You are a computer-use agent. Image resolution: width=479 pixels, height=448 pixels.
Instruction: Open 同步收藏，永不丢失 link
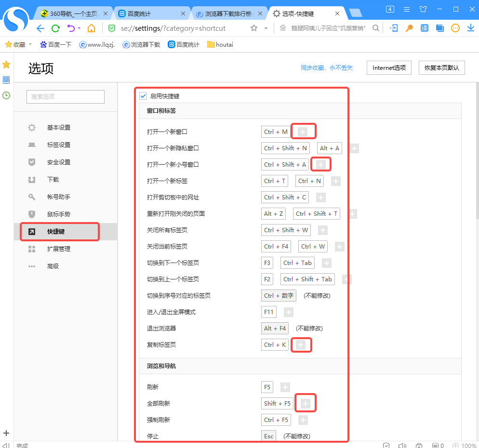(x=327, y=68)
